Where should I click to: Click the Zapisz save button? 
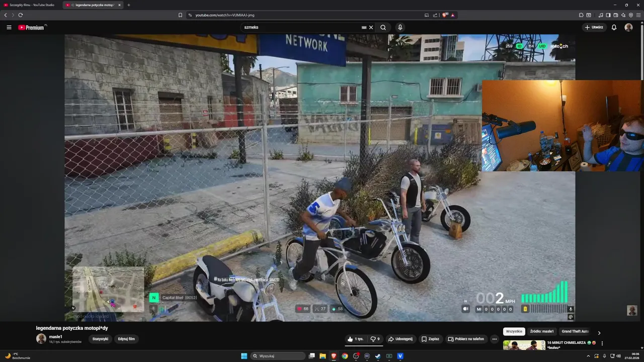(430, 339)
